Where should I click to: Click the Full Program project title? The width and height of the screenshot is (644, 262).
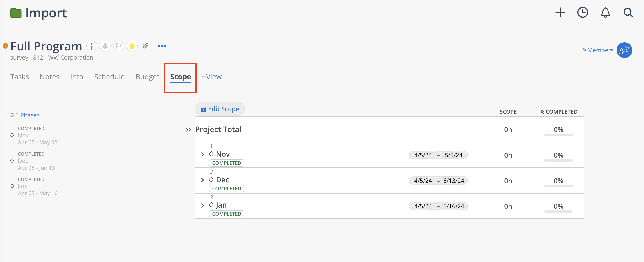click(46, 46)
